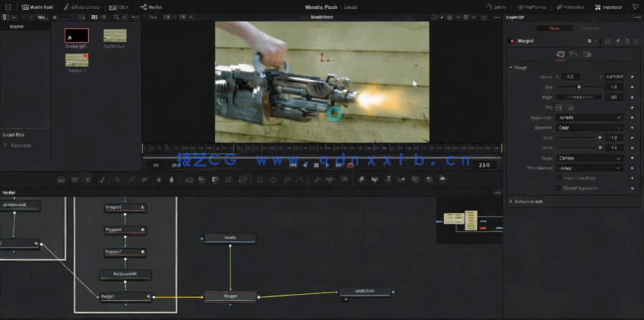
Task: Add an Ellipse mask tool from toolbar
Action: [273, 180]
